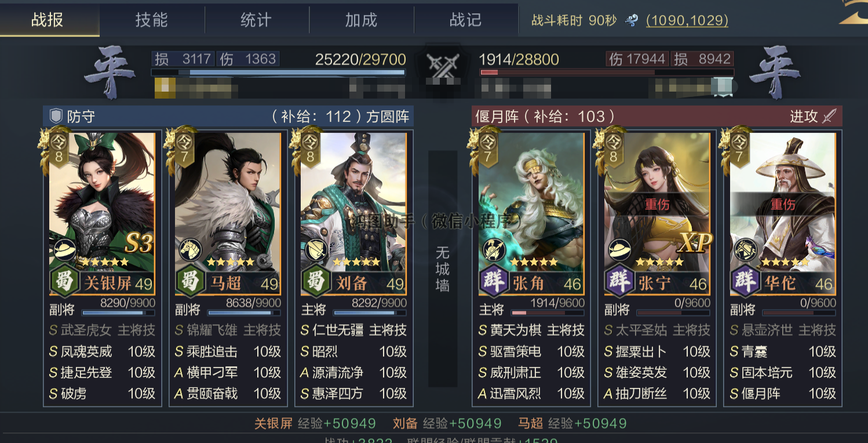Open the 华佗 general portrait

(782, 202)
